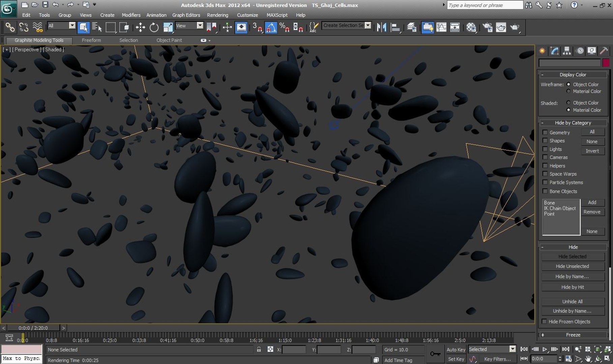Open the Modifiers menu
Image resolution: width=613 pixels, height=364 pixels.
click(x=131, y=15)
